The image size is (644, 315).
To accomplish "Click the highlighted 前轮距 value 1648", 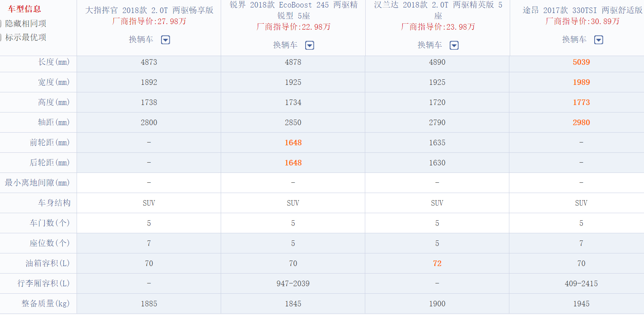I will point(293,142).
